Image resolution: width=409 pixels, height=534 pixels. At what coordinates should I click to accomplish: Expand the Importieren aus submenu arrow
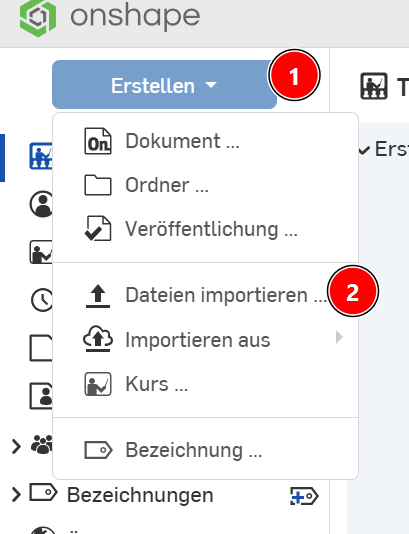(x=339, y=337)
